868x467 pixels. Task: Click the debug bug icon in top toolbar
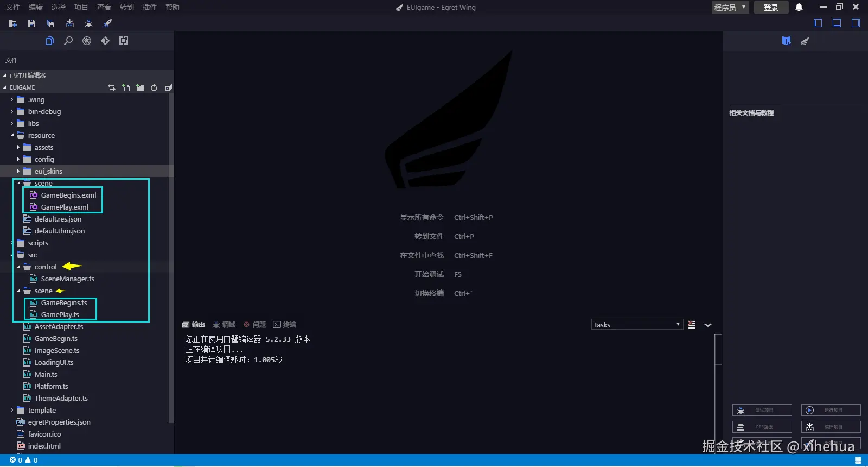88,23
